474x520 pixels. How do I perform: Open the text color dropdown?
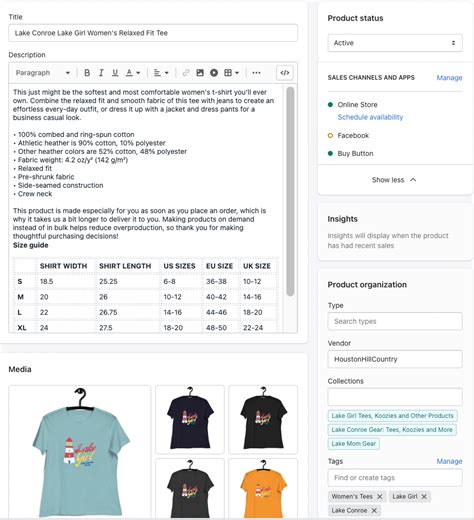[x=133, y=73]
